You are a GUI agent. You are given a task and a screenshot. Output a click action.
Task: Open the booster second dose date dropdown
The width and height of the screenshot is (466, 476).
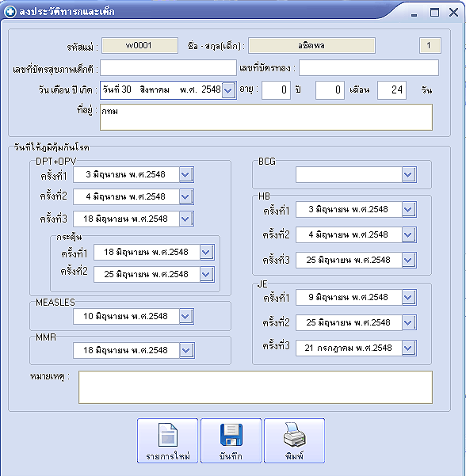click(207, 274)
